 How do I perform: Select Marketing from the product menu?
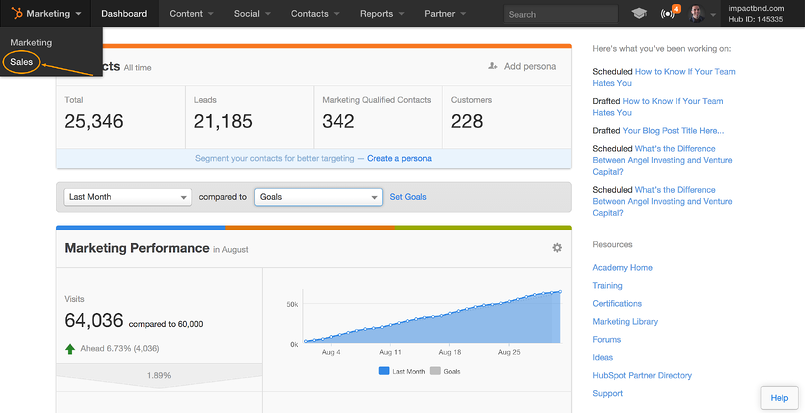tap(31, 42)
